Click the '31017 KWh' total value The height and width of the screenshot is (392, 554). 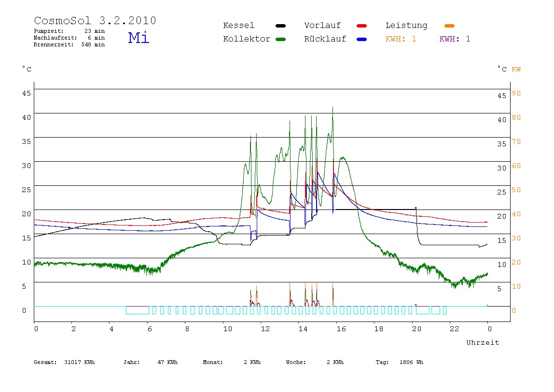(x=80, y=362)
